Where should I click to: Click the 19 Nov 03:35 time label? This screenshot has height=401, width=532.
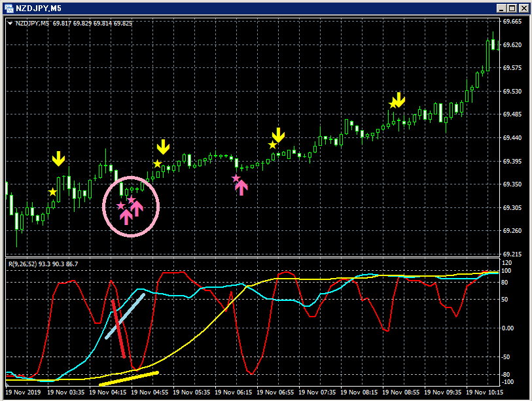tap(66, 392)
